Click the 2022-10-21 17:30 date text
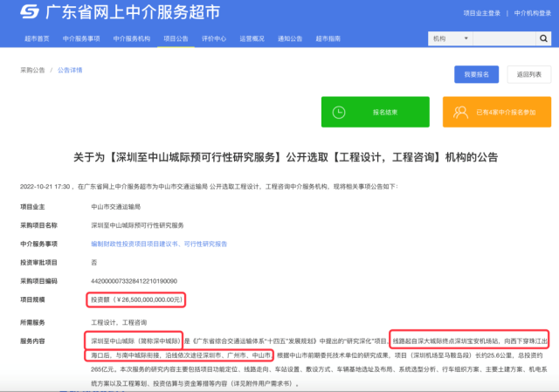 [x=45, y=186]
